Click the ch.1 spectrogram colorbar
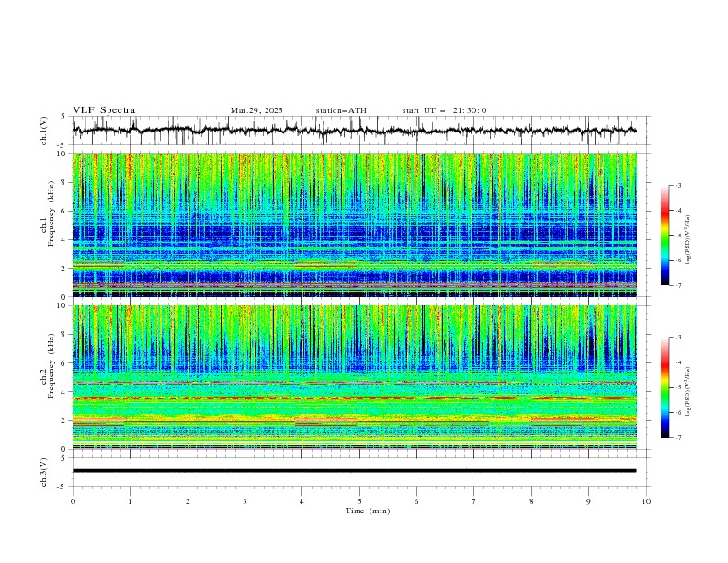This screenshot has width=728, height=563. pos(665,236)
